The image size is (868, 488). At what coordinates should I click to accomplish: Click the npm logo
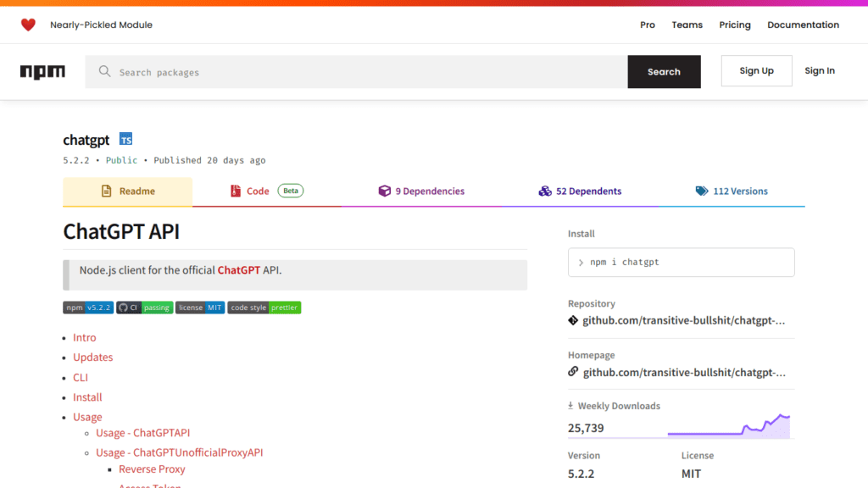pyautogui.click(x=42, y=71)
